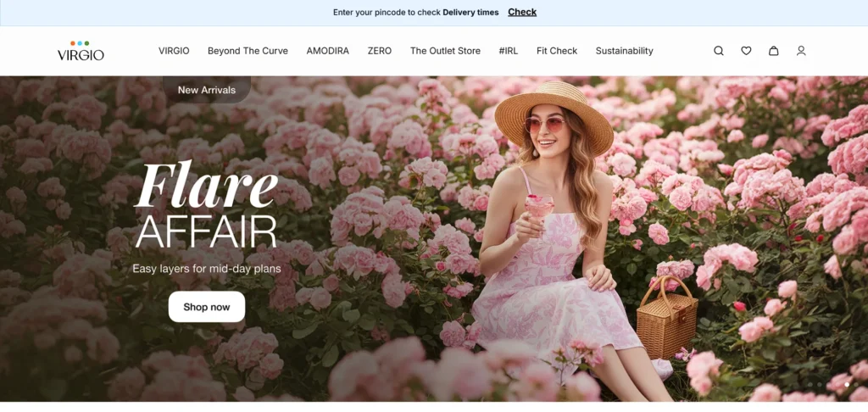Image resolution: width=868 pixels, height=412 pixels.
Task: Jump to the first carousel slide dot
Action: 810,384
